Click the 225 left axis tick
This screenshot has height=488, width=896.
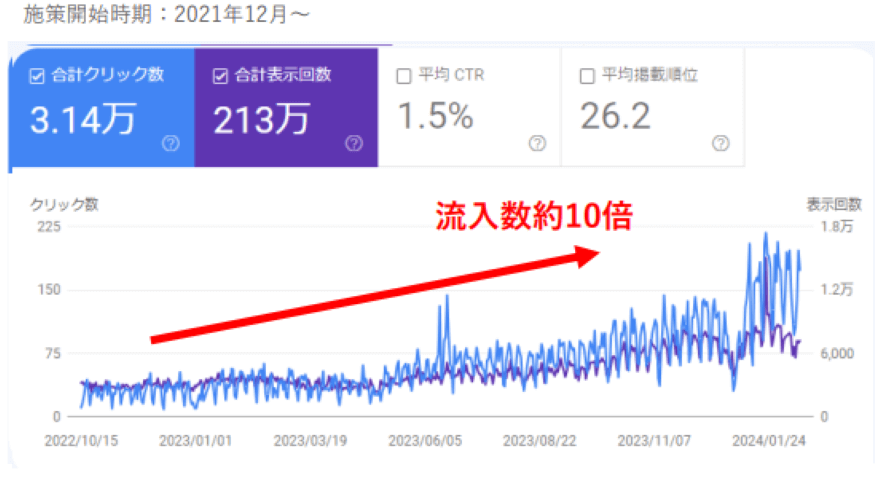pyautogui.click(x=49, y=227)
